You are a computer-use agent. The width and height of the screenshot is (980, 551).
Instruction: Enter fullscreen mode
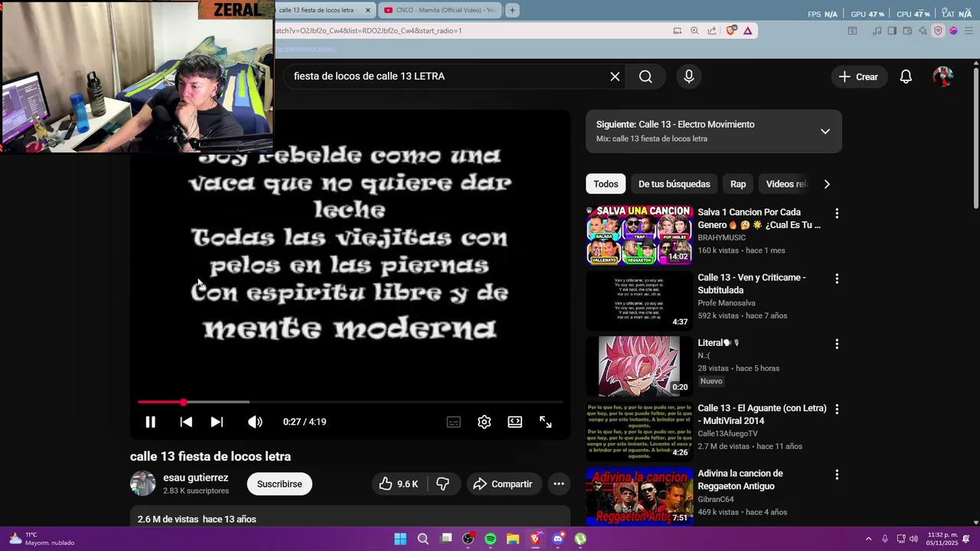coord(545,422)
